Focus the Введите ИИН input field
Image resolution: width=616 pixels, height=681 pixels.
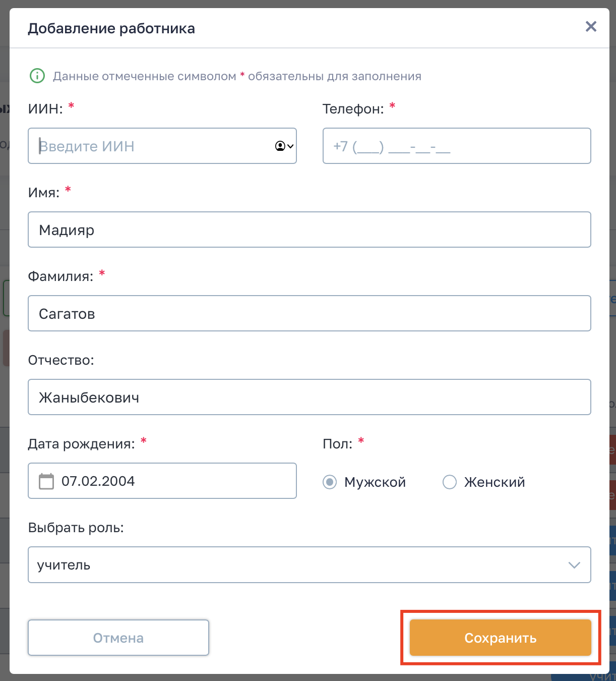pos(151,146)
